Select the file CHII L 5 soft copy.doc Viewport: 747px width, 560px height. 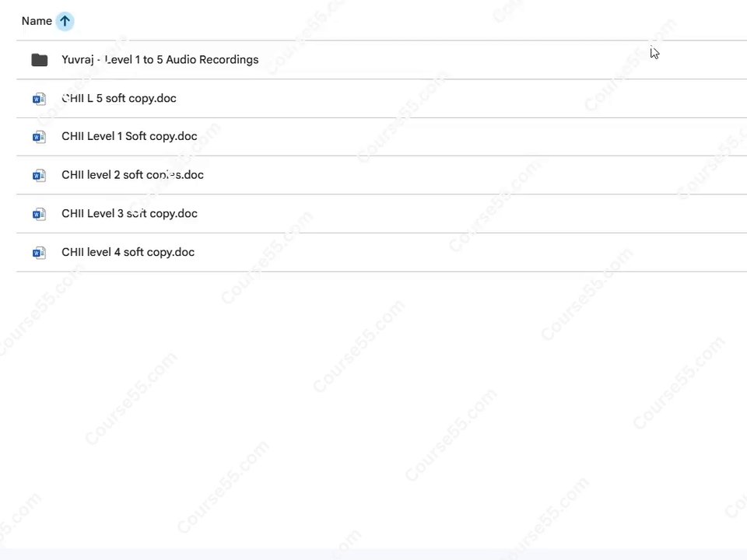[119, 98]
